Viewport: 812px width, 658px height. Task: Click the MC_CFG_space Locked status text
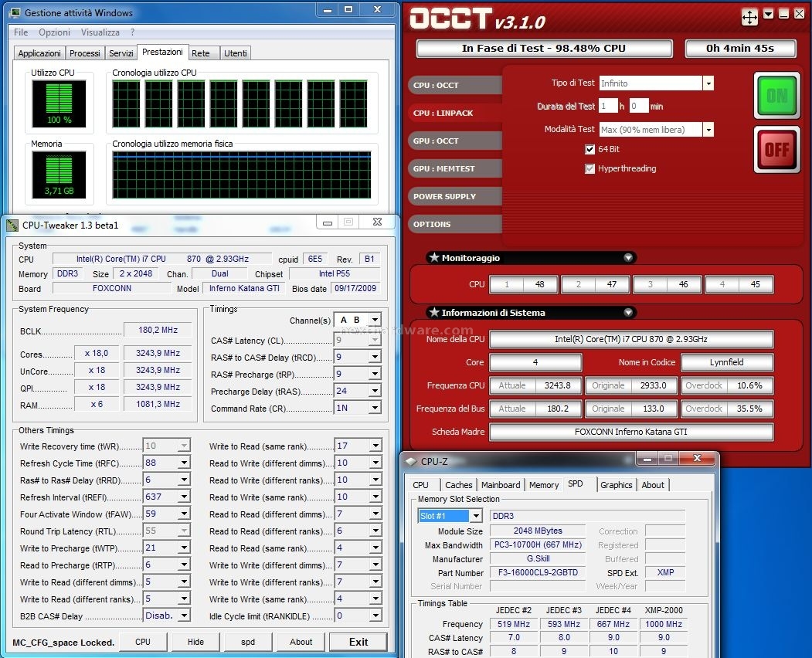(x=63, y=643)
